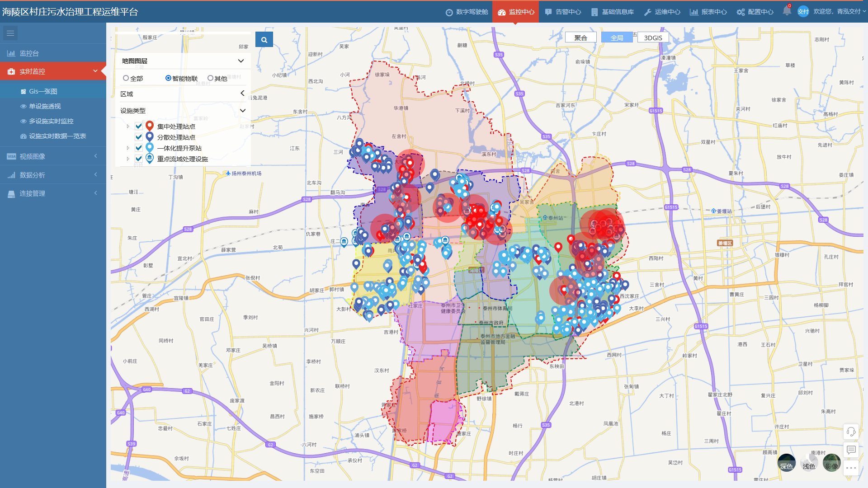The height and width of the screenshot is (488, 868).
Task: Toggle the 3DGIS view mode button
Action: (x=653, y=38)
